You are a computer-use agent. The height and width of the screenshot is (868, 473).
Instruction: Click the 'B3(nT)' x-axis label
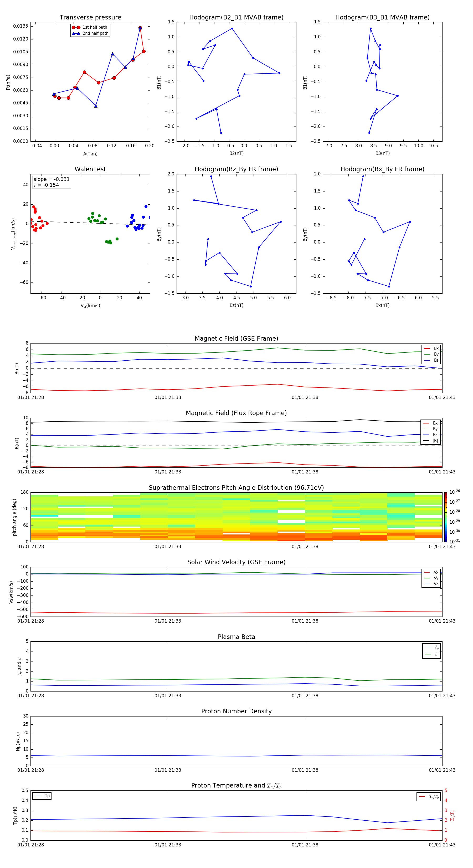click(382, 153)
